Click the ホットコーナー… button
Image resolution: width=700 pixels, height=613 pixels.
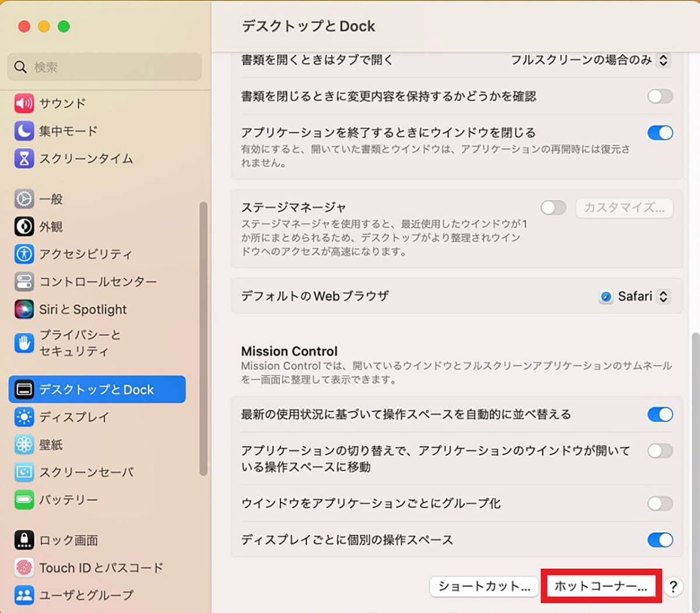tap(601, 586)
